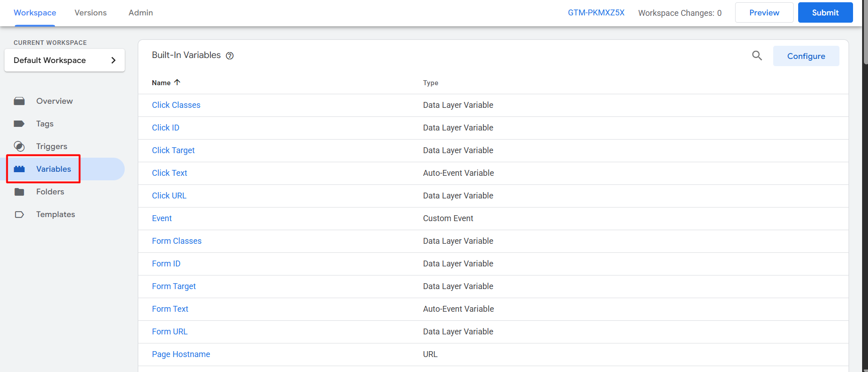The height and width of the screenshot is (372, 868).
Task: Click the Overview icon in sidebar
Action: coord(19,101)
